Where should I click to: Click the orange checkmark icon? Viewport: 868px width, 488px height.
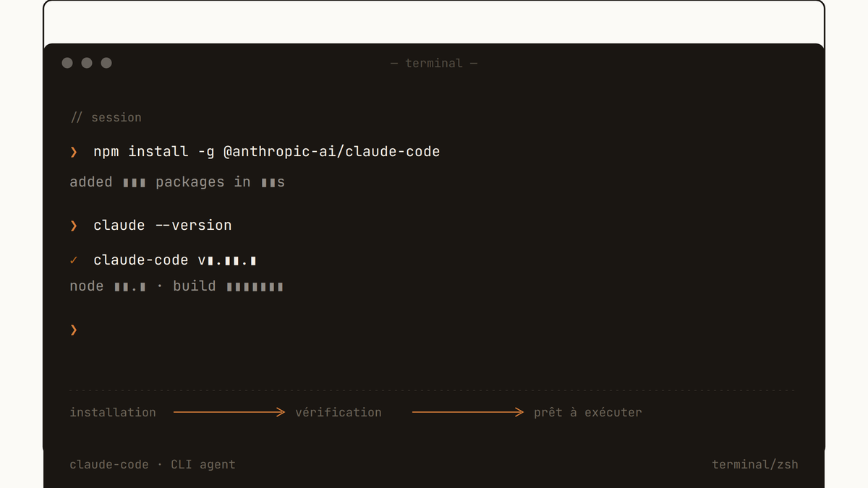point(74,260)
